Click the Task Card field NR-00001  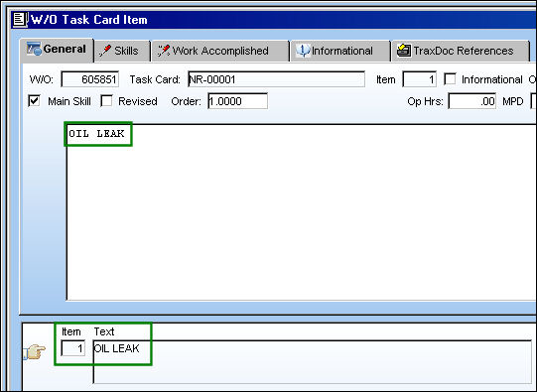pyautogui.click(x=276, y=79)
